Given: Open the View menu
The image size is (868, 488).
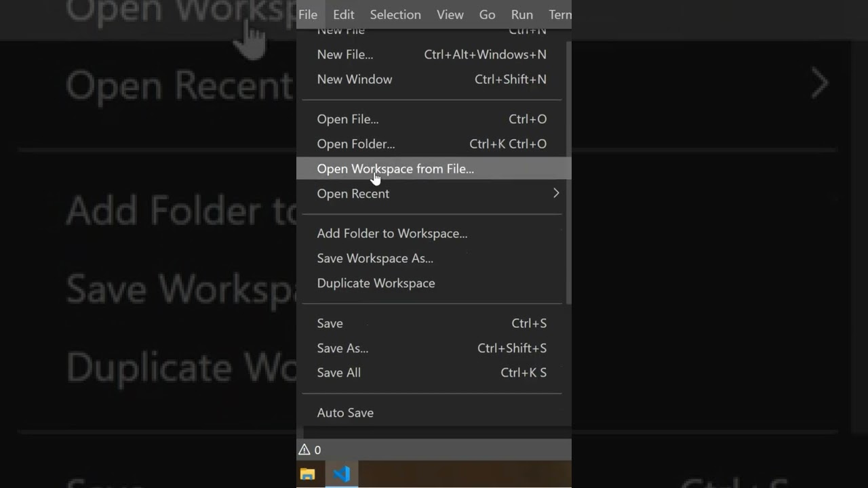Looking at the screenshot, I should pyautogui.click(x=450, y=14).
